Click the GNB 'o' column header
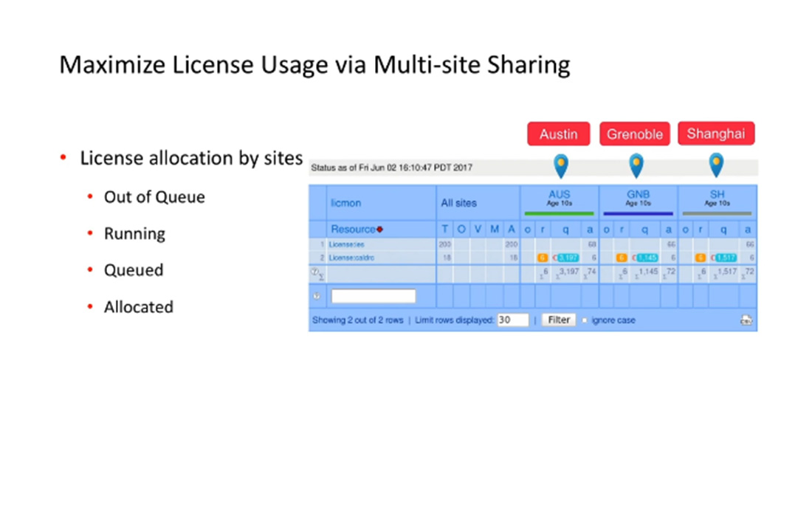Image resolution: width=812 pixels, height=518 pixels. tap(606, 229)
